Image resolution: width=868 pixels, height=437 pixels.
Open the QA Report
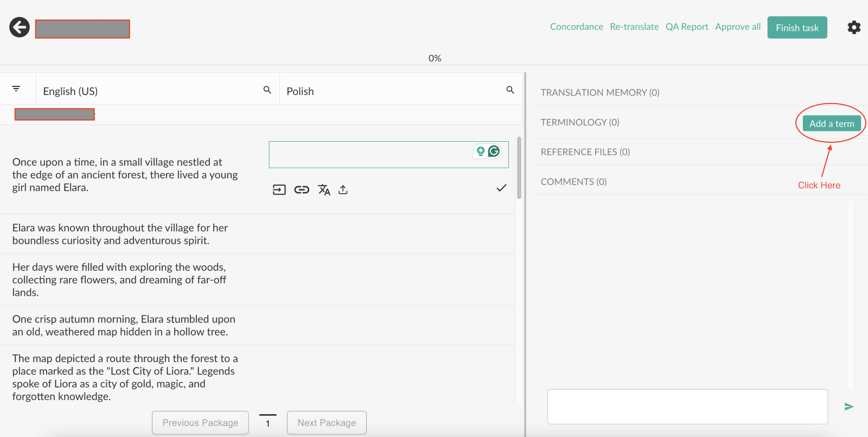point(687,27)
